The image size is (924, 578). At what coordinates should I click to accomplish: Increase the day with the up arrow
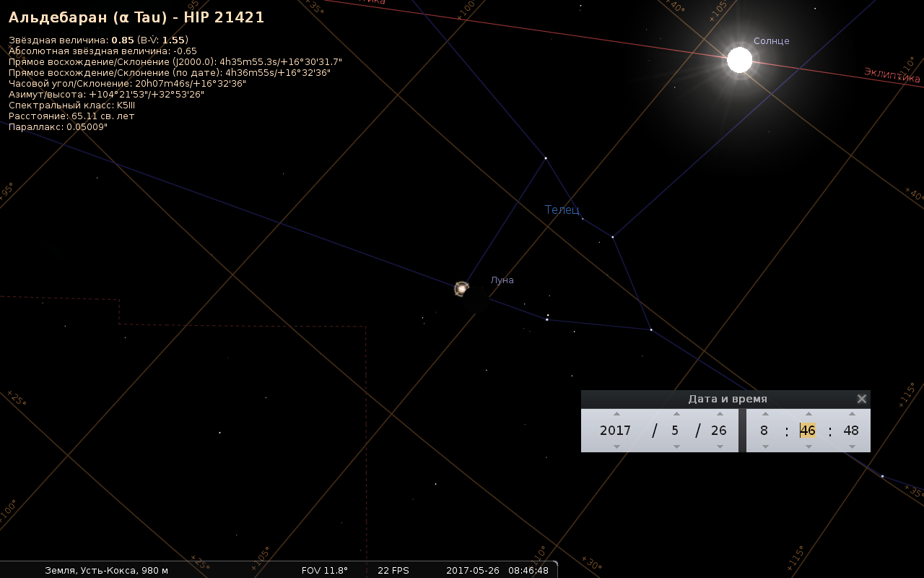coord(720,414)
